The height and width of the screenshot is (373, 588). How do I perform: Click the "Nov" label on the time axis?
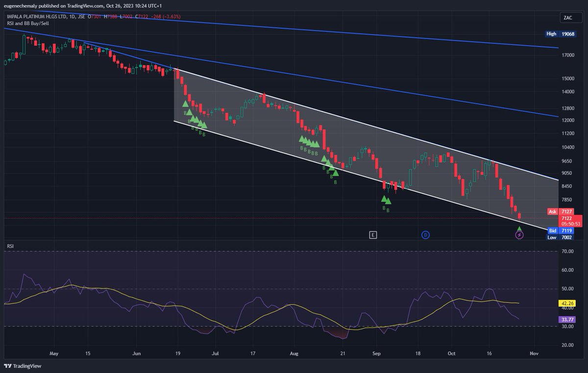coord(534,353)
